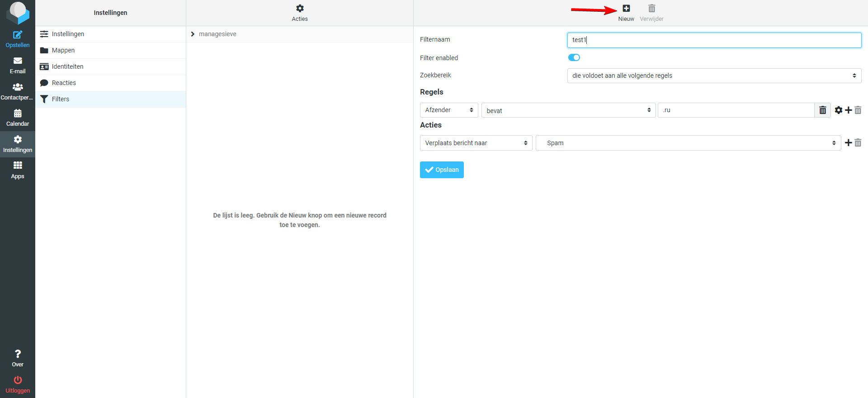868x398 pixels.
Task: Select Mappen in settings menu
Action: coord(63,50)
